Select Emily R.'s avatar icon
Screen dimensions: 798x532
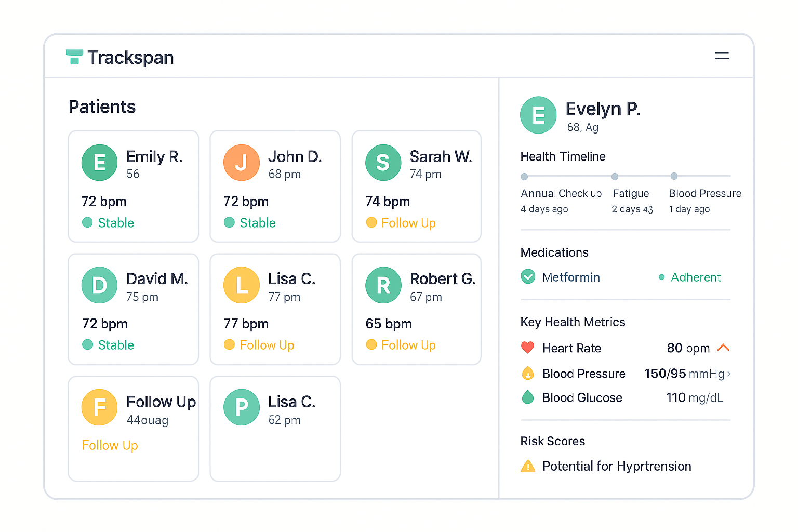99,163
